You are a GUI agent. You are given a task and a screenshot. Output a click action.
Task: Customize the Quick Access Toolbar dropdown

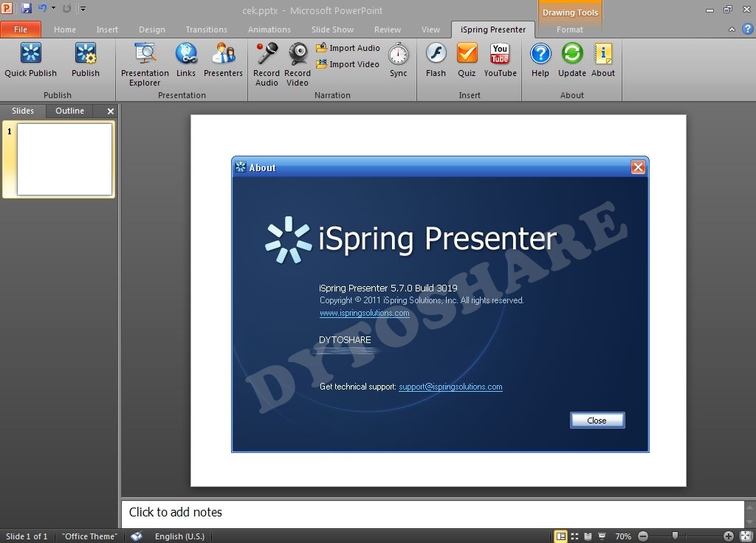tap(83, 8)
